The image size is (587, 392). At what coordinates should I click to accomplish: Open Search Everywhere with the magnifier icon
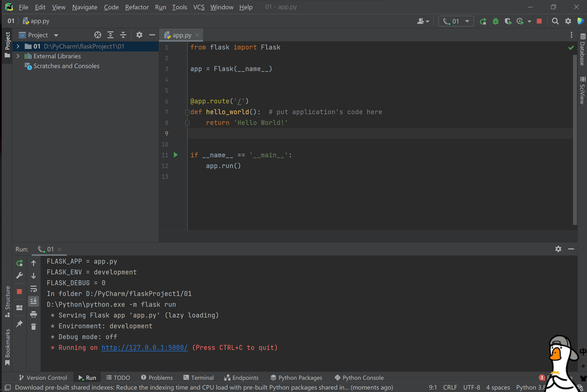pyautogui.click(x=555, y=21)
